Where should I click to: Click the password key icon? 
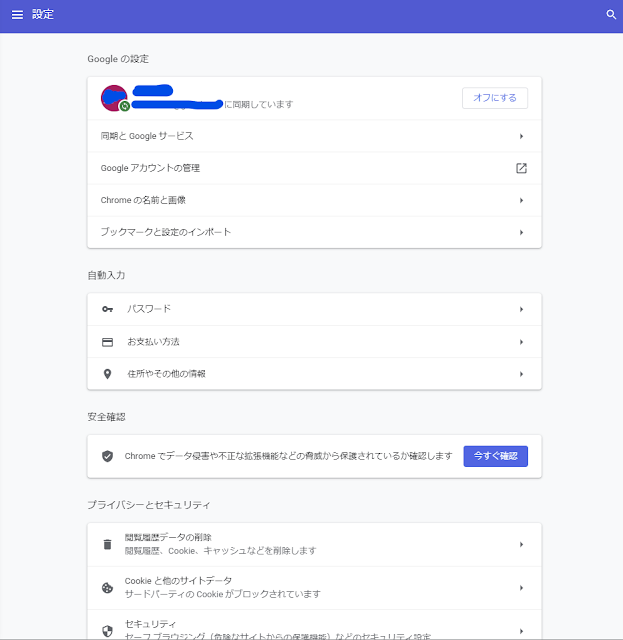107,309
